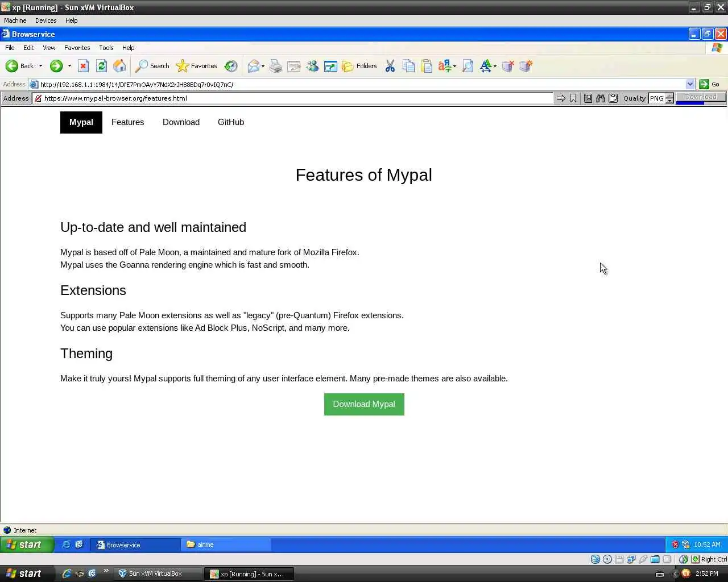Screen dimensions: 728x582
Task: Expand the text Size dropdown arrow
Action: [x=495, y=66]
